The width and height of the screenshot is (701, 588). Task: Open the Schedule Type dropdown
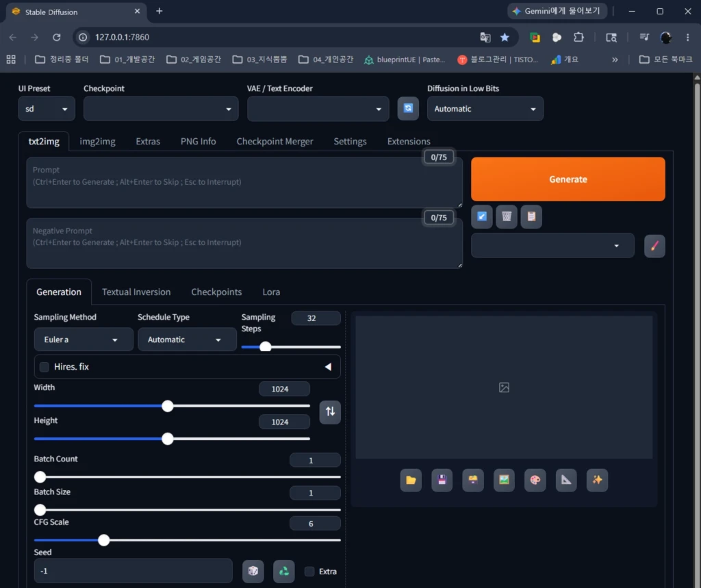pyautogui.click(x=187, y=340)
